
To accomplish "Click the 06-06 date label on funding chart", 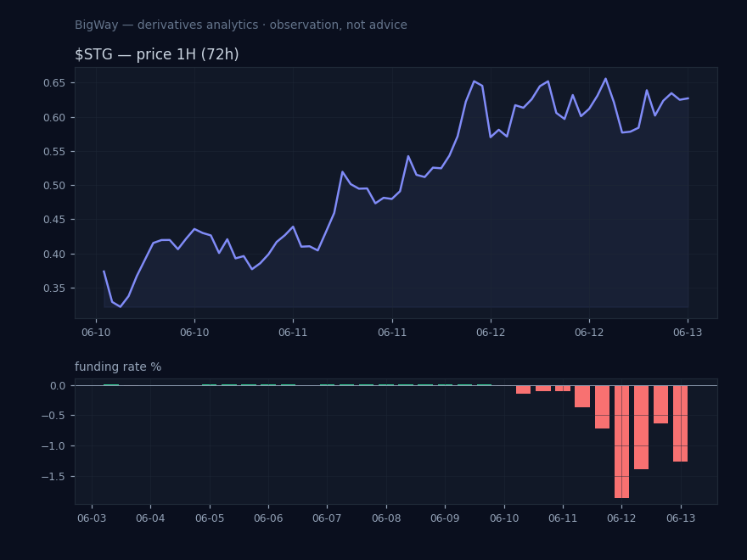I will point(268,518).
